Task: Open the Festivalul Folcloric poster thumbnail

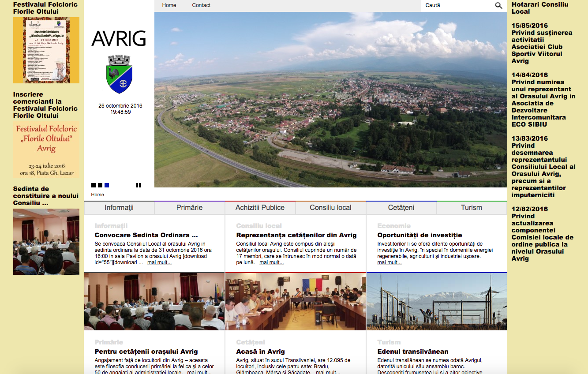Action: (x=46, y=50)
